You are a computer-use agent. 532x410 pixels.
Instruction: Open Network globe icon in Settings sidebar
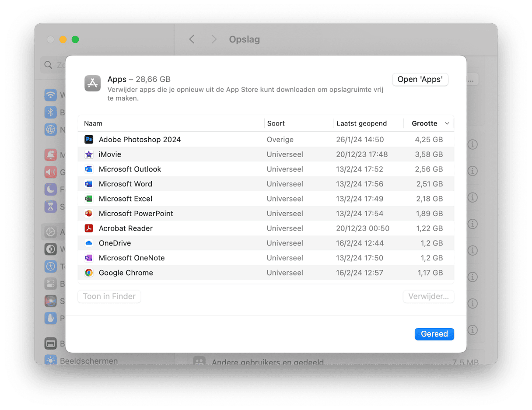51,129
